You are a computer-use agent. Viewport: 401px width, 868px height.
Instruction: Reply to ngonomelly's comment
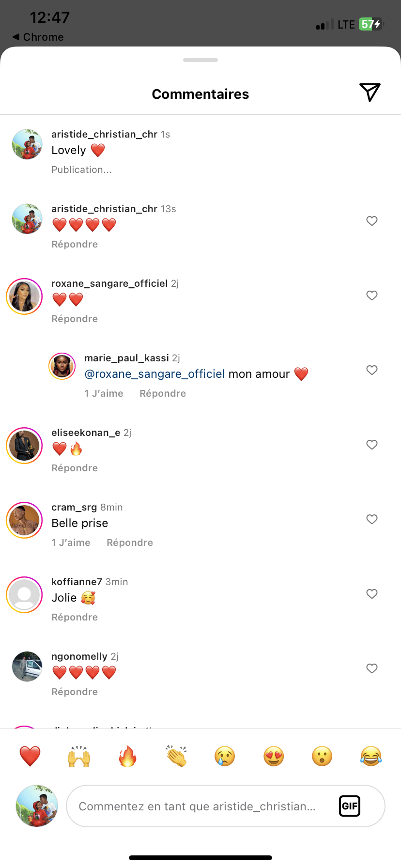[x=75, y=692]
